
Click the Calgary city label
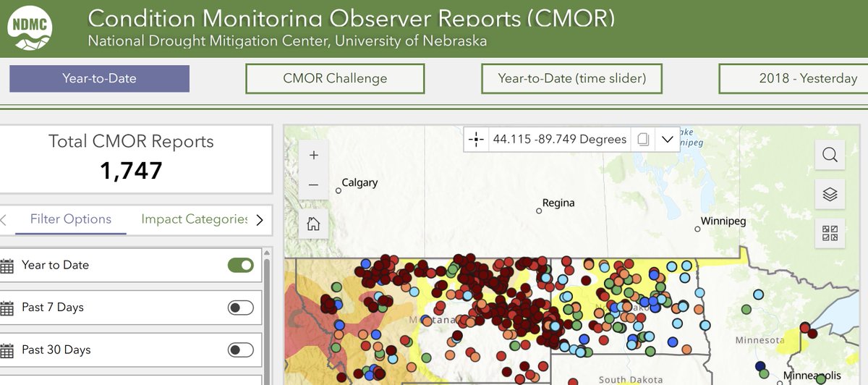coord(359,183)
